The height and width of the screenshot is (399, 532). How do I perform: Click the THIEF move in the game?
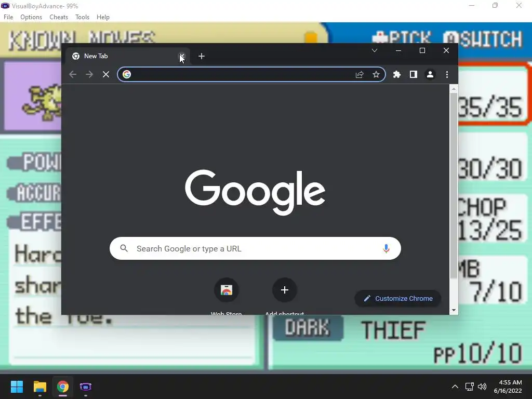coord(393,330)
